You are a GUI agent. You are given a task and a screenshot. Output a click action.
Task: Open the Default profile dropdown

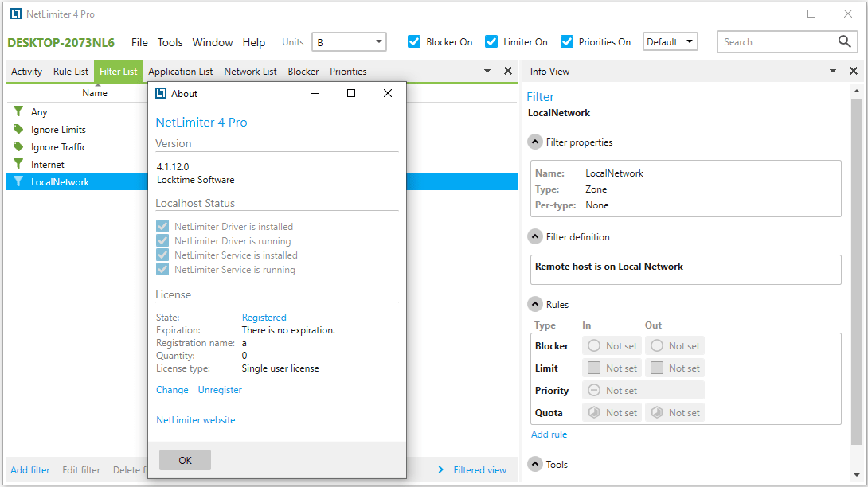coord(670,41)
